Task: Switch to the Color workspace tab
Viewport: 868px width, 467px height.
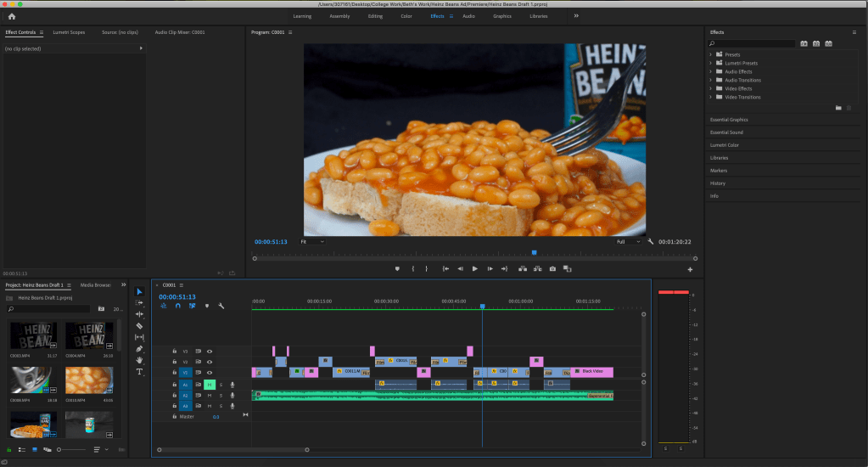Action: coord(406,16)
